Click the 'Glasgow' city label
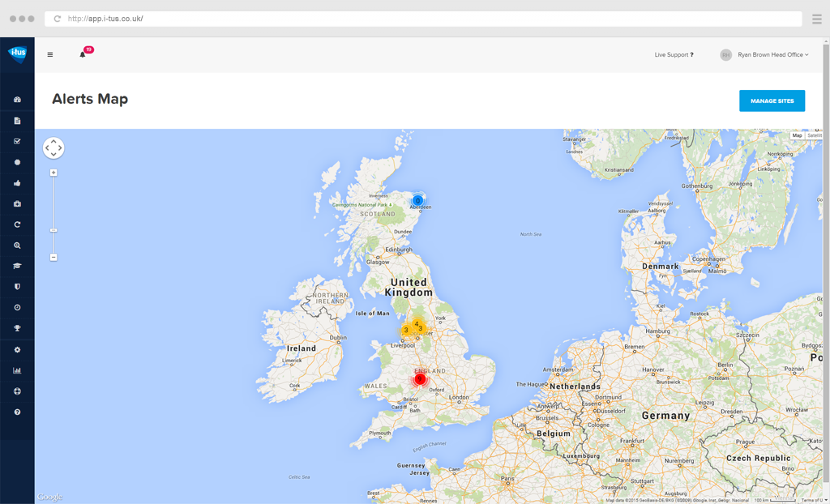The image size is (830, 504). point(378,262)
